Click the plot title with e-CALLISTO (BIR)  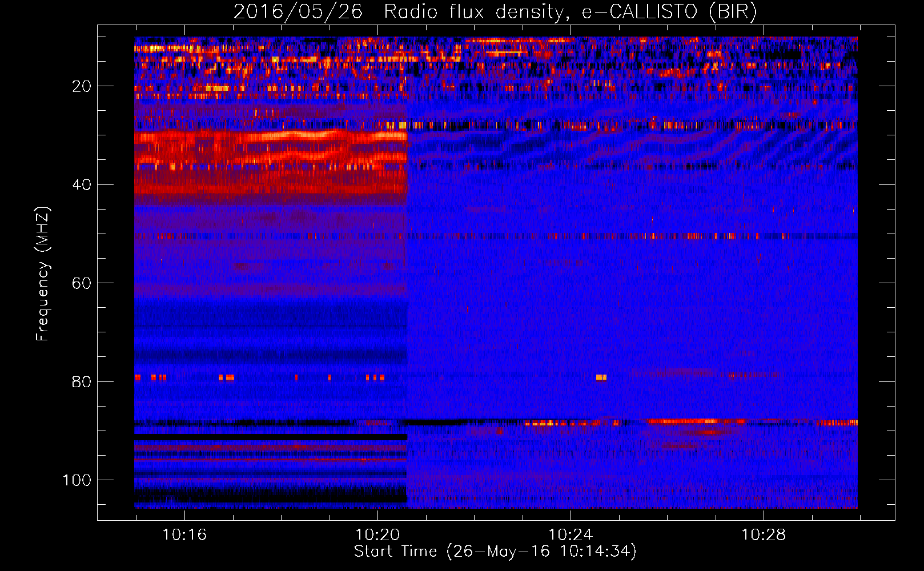click(495, 11)
